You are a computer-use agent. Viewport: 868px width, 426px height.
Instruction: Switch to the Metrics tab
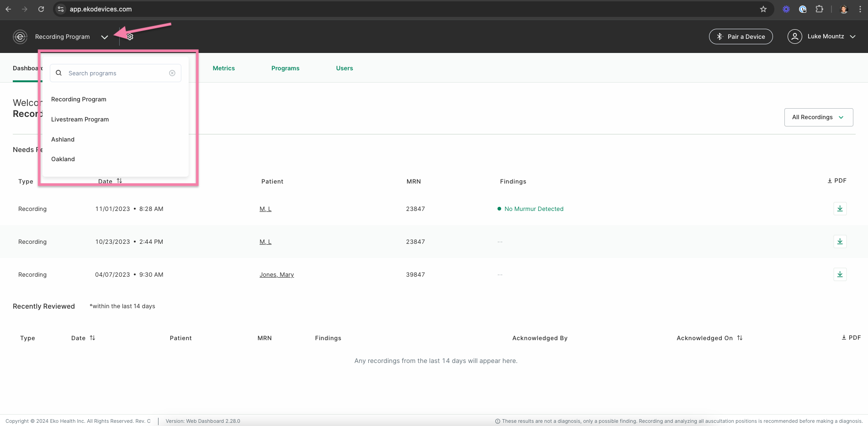223,68
